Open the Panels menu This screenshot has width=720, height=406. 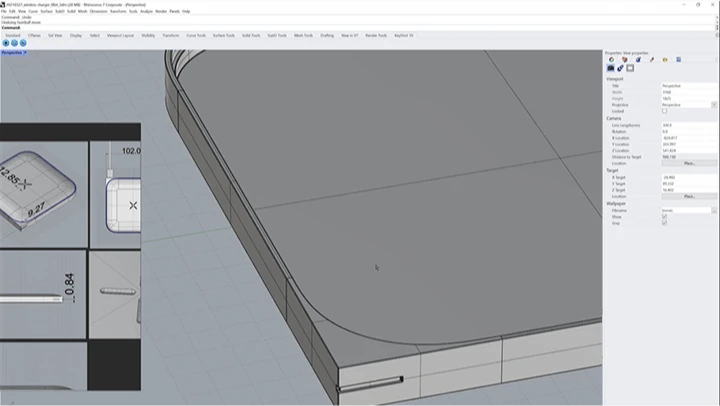coord(174,11)
